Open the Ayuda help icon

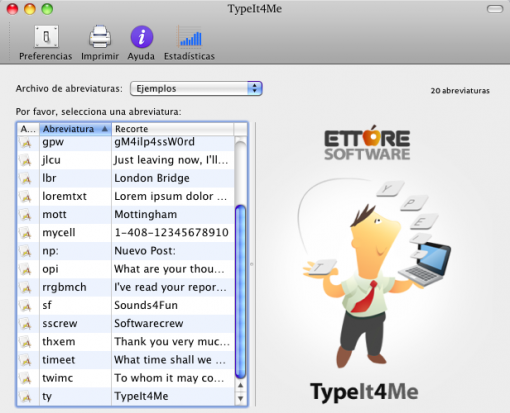(142, 37)
